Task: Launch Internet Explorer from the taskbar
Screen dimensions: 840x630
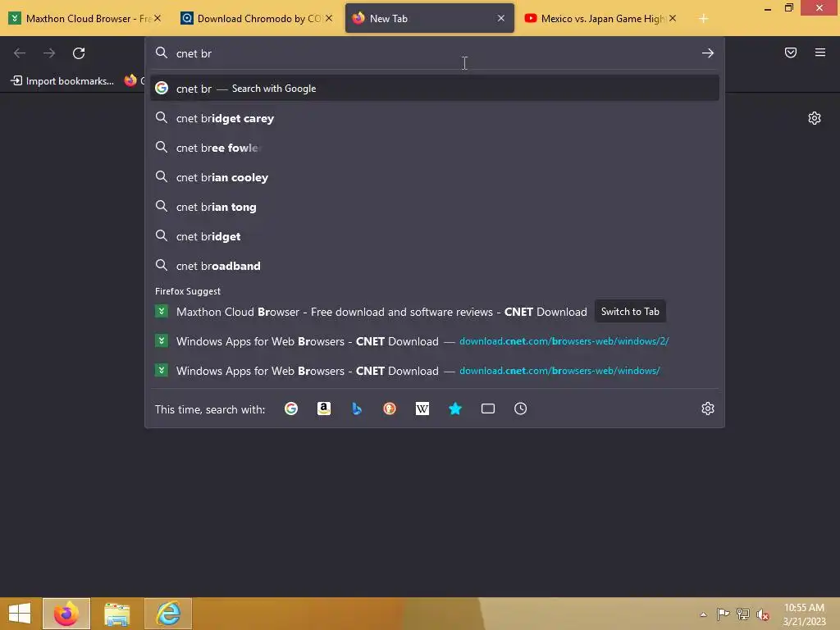Action: (168, 614)
